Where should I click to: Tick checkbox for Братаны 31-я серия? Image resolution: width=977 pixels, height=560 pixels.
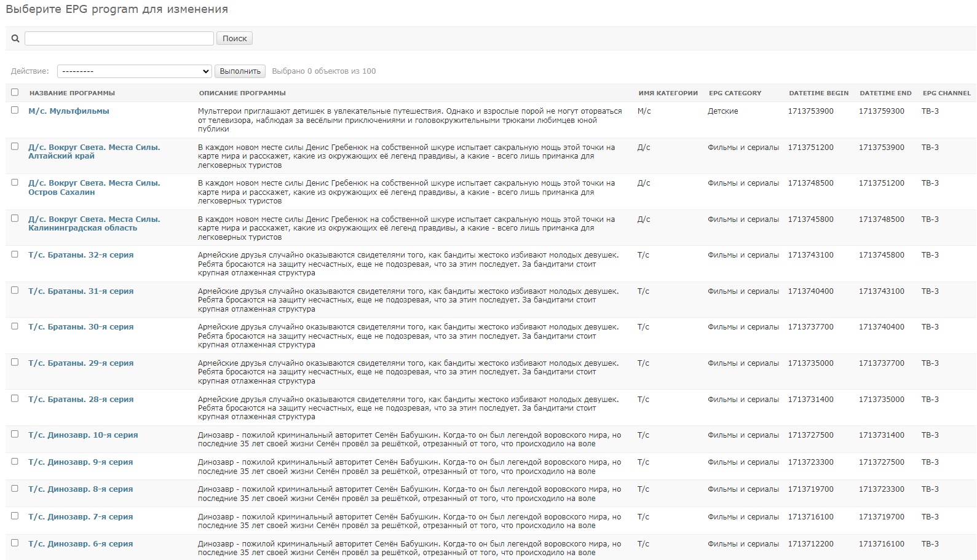tap(15, 290)
